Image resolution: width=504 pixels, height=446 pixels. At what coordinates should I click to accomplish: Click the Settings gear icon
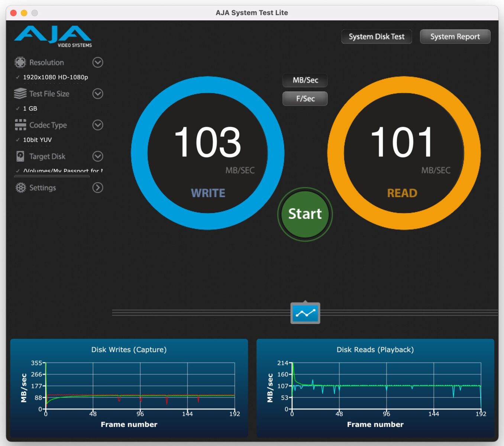point(20,188)
